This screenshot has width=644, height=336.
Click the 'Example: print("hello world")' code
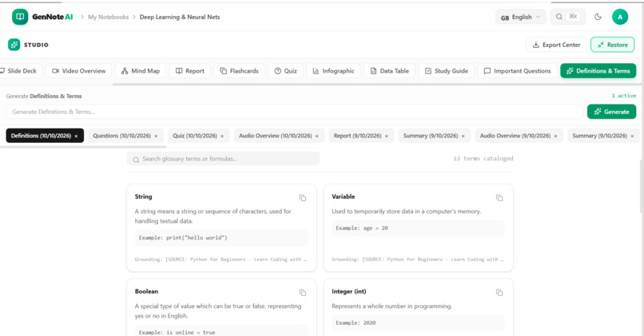coord(183,238)
